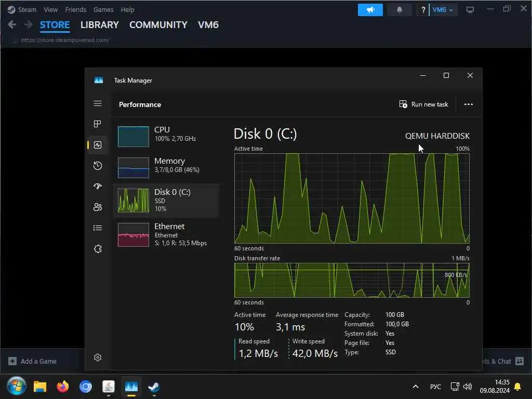Open Steam notifications bell
The height and width of the screenshot is (399, 532).
(400, 10)
